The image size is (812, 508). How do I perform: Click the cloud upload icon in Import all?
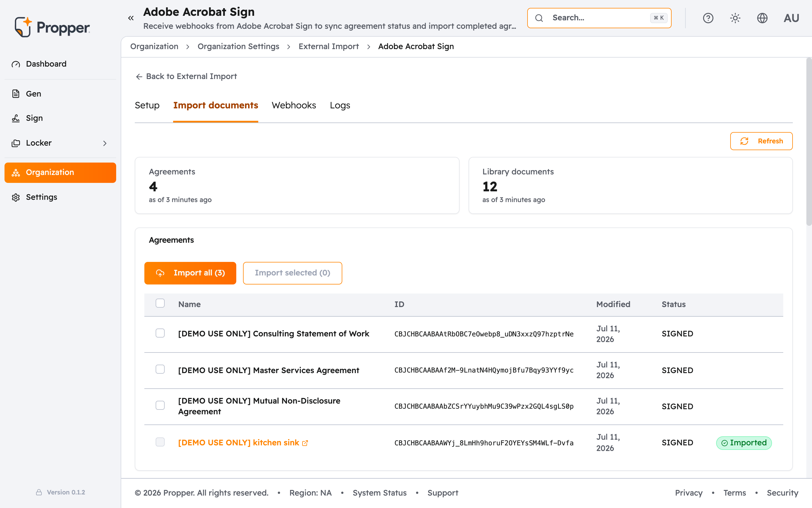click(x=160, y=273)
